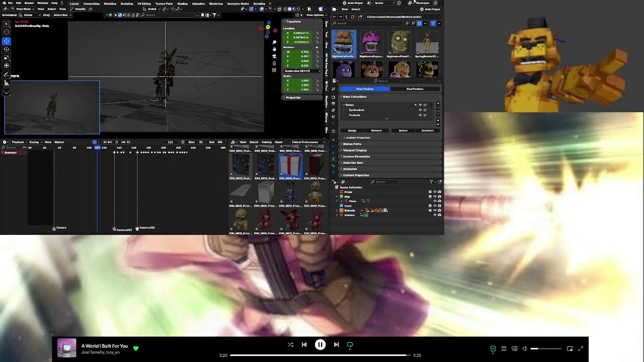Click the zoom magnifier gizmo in viewport

274,42
